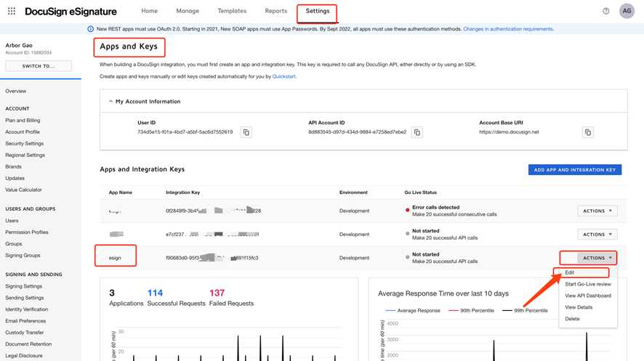The image size is (644, 361).
Task: Open Actions dropdown for the second app
Action: coord(597,235)
